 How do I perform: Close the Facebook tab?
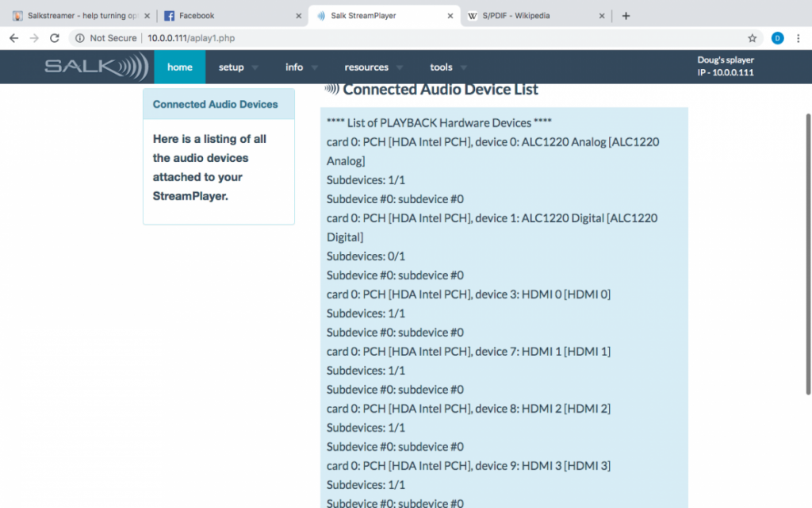click(x=298, y=16)
